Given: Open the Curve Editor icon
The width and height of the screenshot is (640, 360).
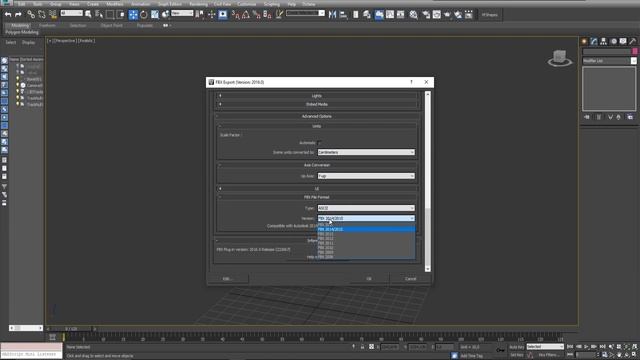Looking at the screenshot, I should pos(390,15).
